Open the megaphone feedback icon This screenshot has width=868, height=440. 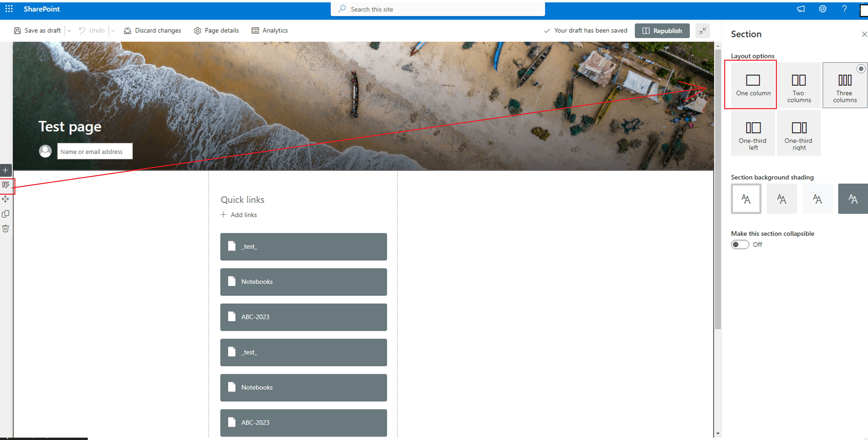801,9
